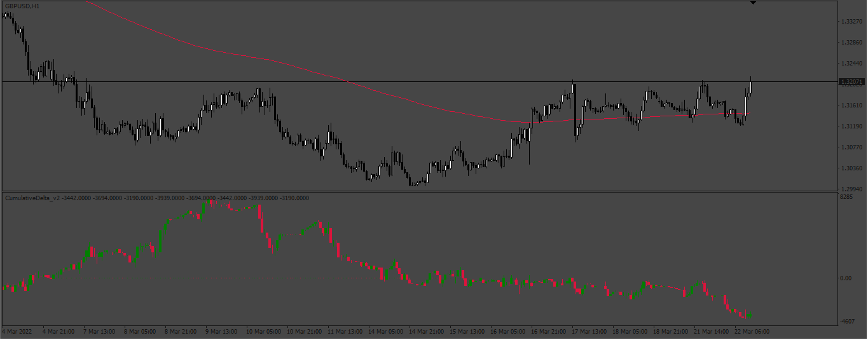Click the 1.31610 price scale value

point(851,105)
